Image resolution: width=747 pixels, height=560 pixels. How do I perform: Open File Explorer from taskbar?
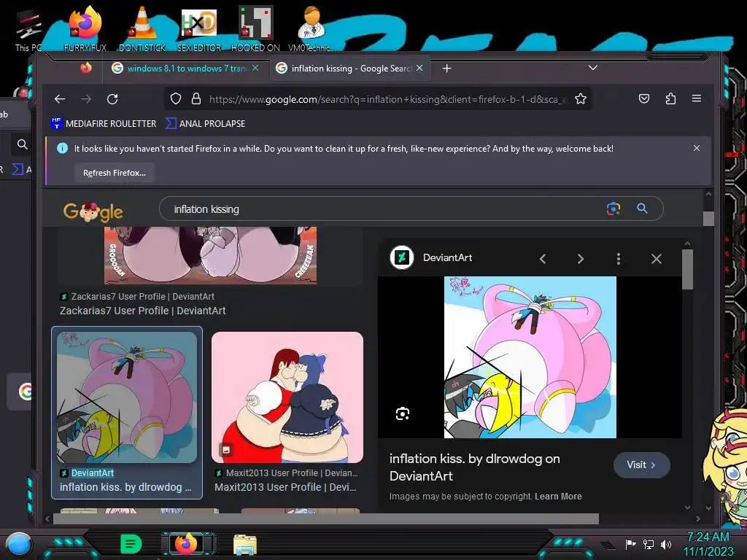click(x=245, y=545)
